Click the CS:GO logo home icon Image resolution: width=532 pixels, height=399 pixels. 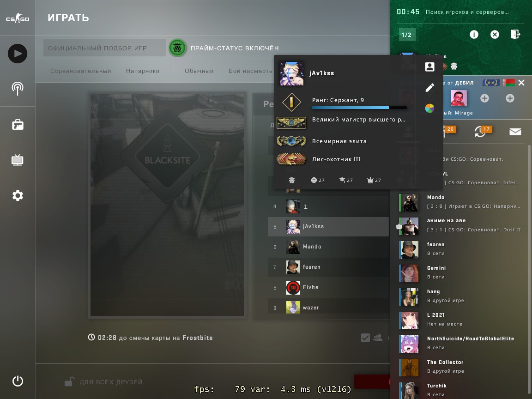pyautogui.click(x=18, y=18)
